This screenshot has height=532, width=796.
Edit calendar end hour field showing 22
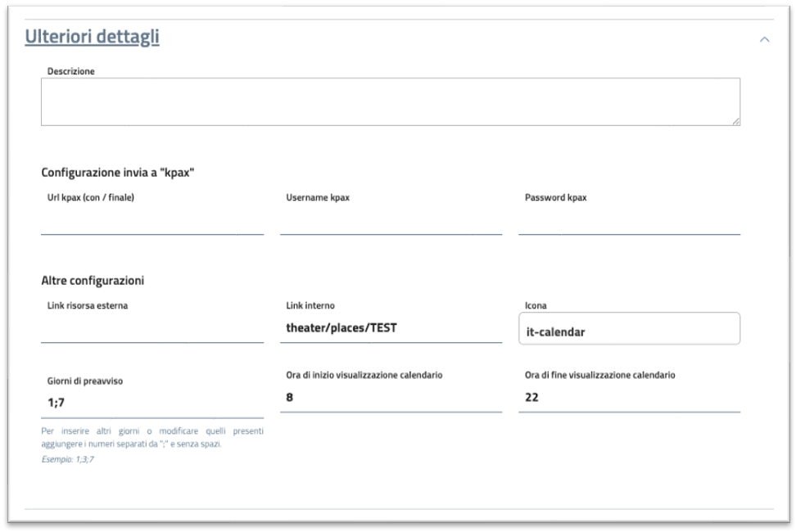pyautogui.click(x=629, y=398)
